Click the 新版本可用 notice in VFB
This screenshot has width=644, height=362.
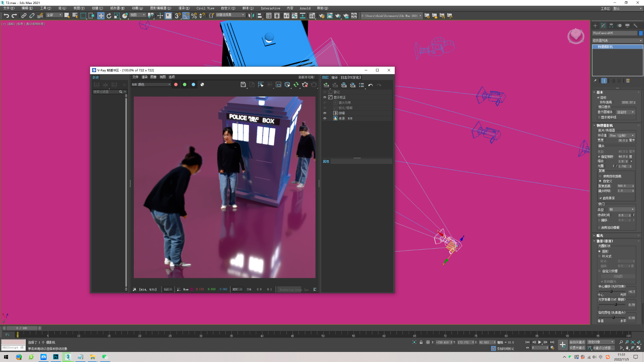pyautogui.click(x=306, y=77)
